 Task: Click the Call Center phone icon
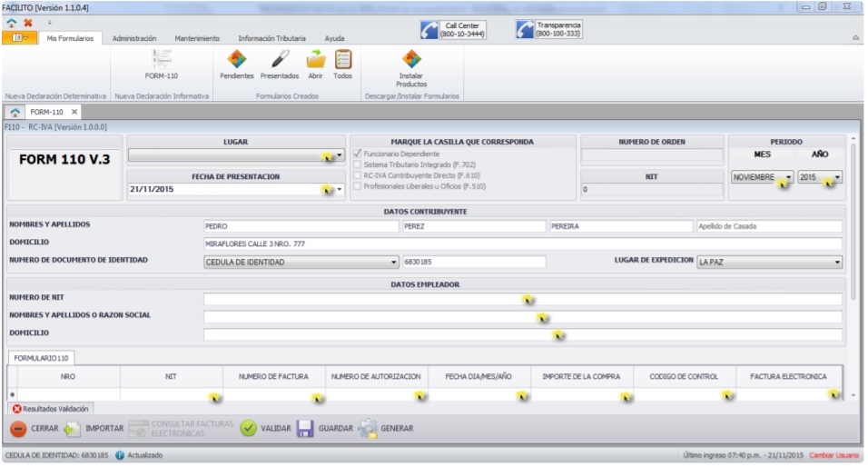[x=429, y=29]
